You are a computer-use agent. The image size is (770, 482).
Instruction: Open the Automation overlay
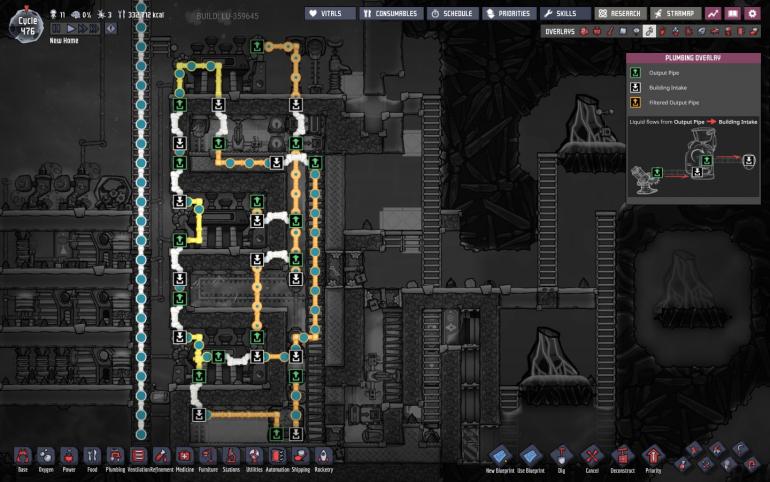click(x=741, y=31)
